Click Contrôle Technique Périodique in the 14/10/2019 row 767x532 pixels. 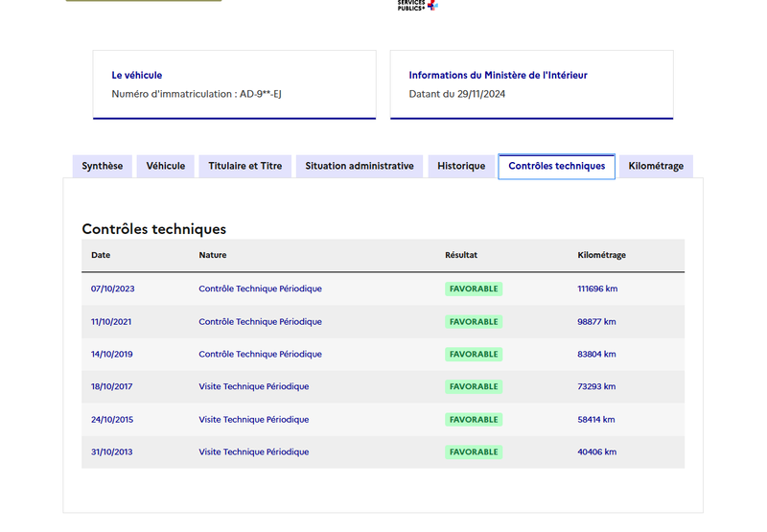[x=260, y=355]
